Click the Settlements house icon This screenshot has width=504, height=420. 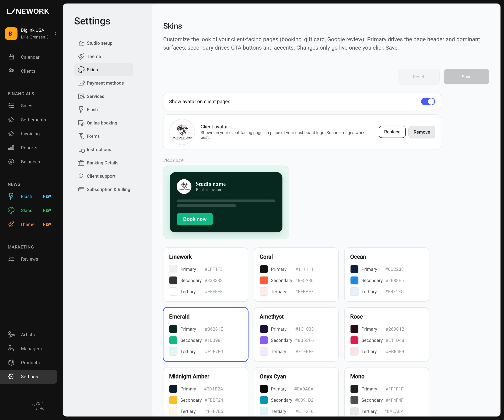coord(11,120)
